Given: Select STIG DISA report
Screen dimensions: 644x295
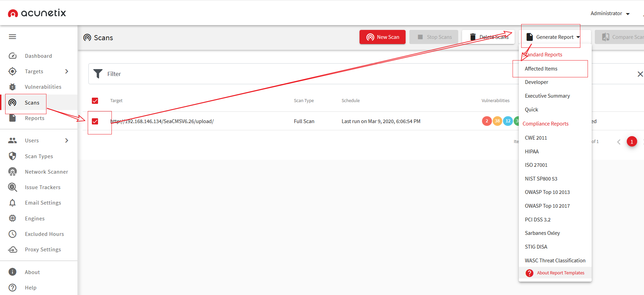Looking at the screenshot, I should point(536,247).
